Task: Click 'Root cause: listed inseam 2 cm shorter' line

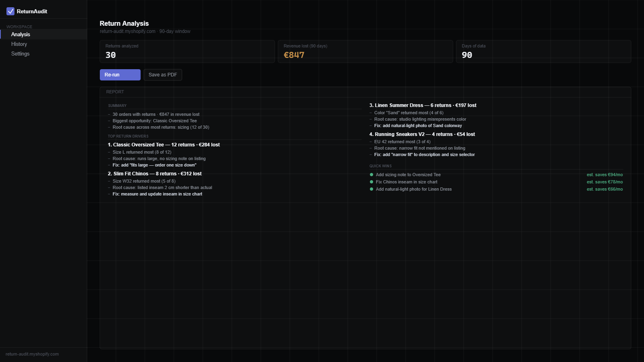Action: (162, 187)
